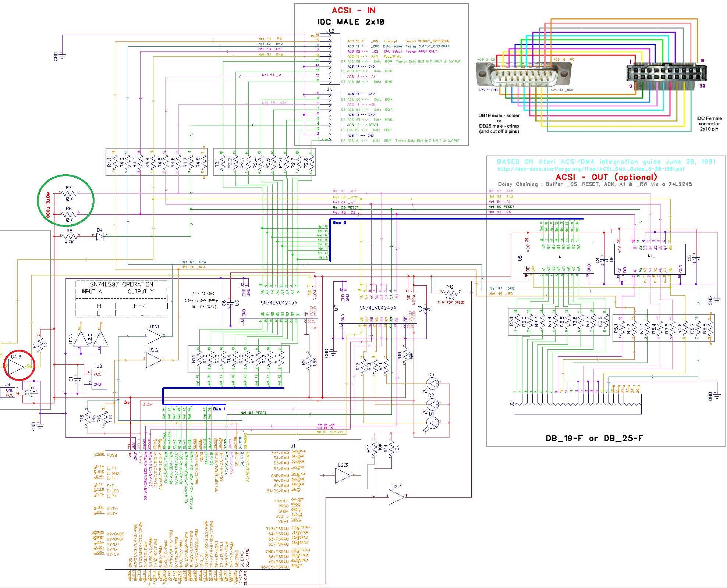Select the D4 diode symbol
727x588 pixels.
100,236
